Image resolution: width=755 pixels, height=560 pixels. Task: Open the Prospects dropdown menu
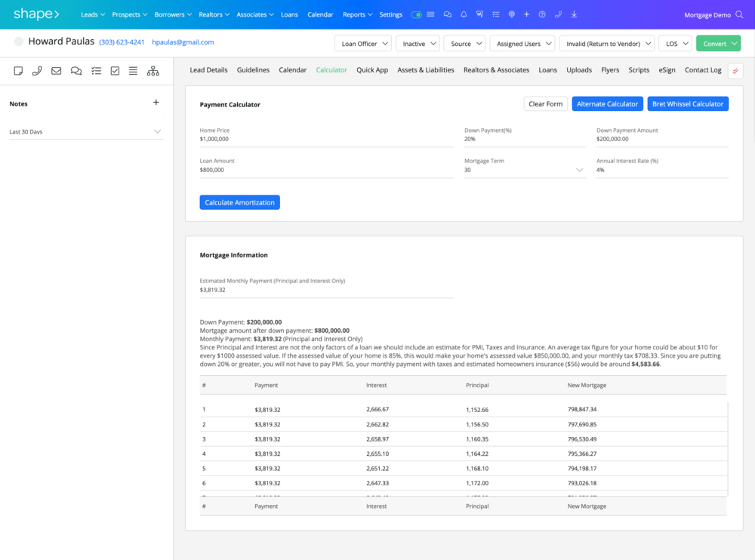pos(130,14)
